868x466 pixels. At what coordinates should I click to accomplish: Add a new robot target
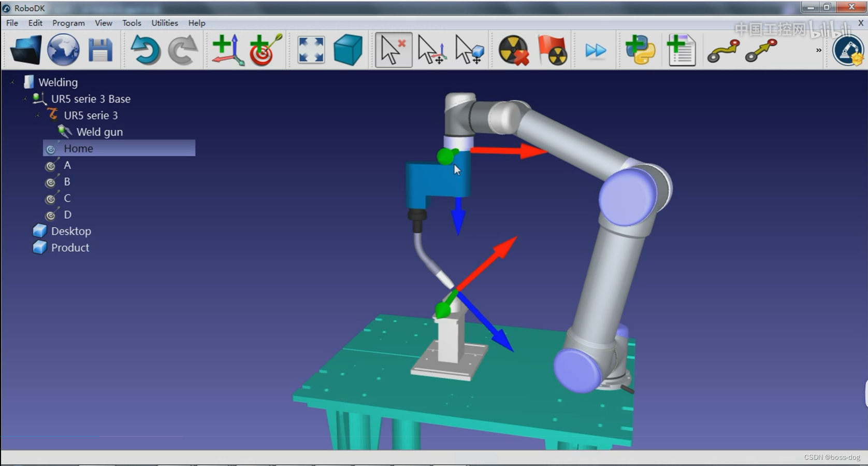pyautogui.click(x=265, y=50)
